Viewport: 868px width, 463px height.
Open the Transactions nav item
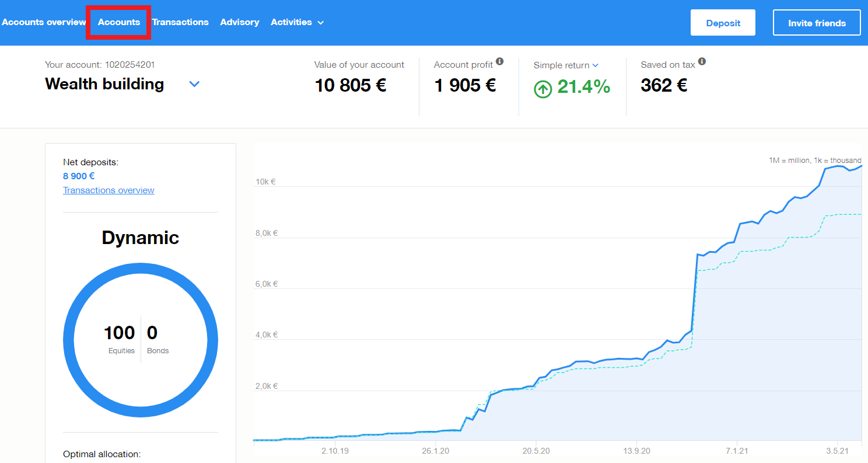pos(180,22)
